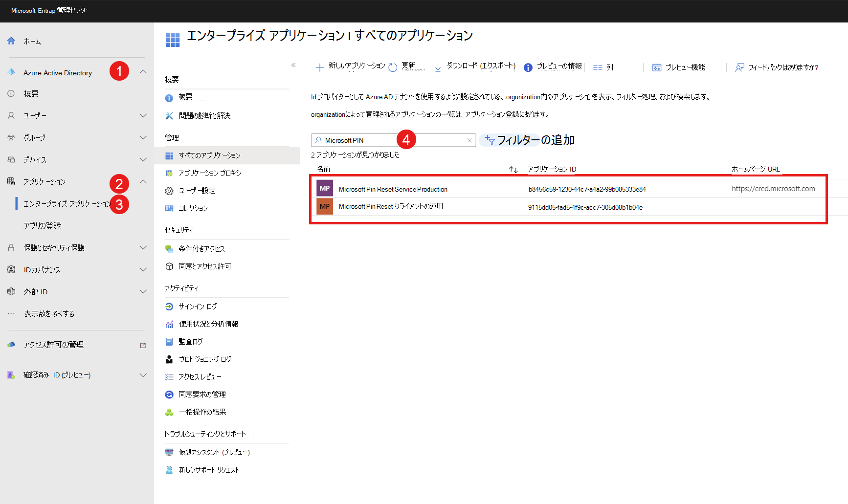Collapse the Azure Active Directory section chevron
The image size is (848, 504).
(143, 72)
